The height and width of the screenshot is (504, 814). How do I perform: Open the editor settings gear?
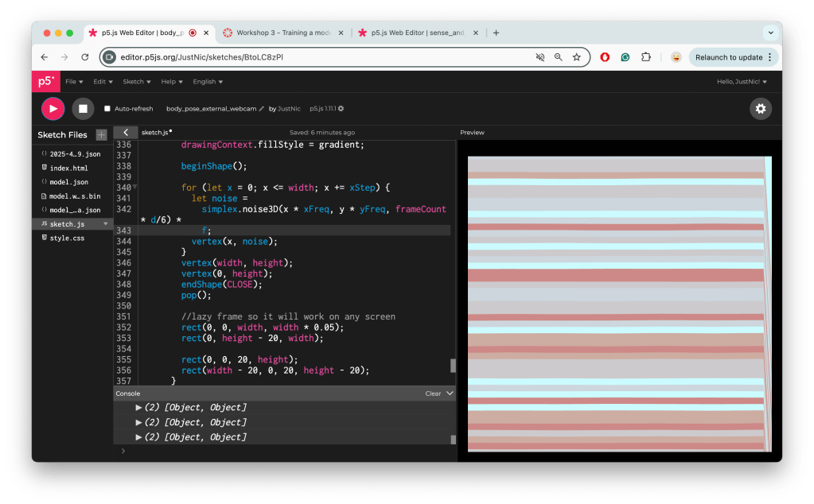point(760,109)
